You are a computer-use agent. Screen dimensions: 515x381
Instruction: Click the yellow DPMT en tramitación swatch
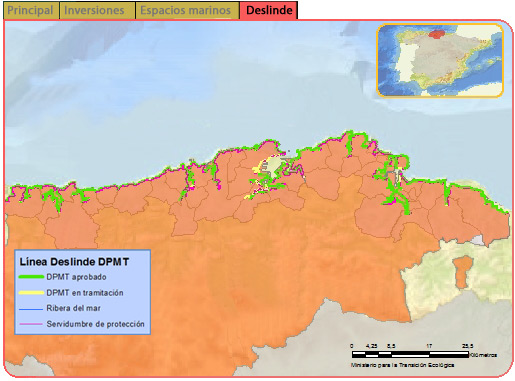click(x=31, y=293)
